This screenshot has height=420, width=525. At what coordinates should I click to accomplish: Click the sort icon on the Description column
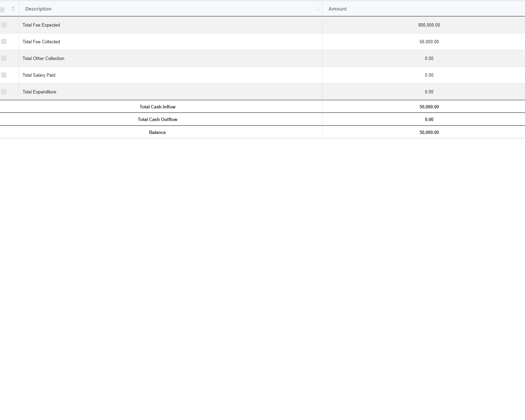tap(318, 9)
